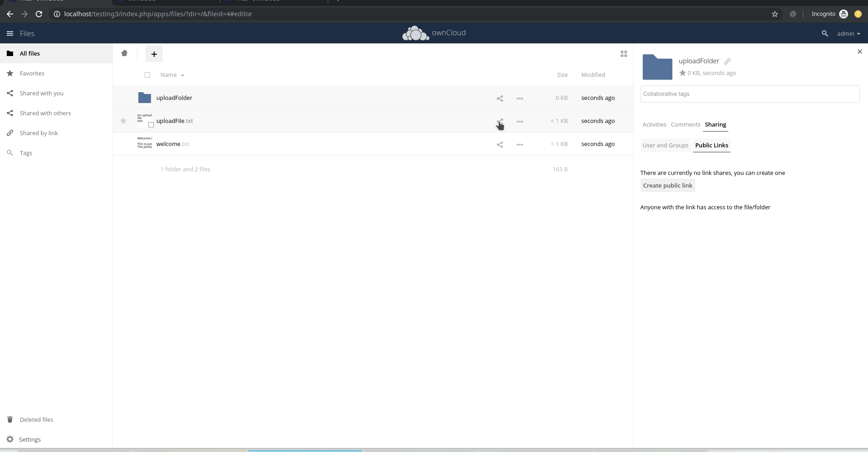Open the admin user dropdown

pos(849,33)
